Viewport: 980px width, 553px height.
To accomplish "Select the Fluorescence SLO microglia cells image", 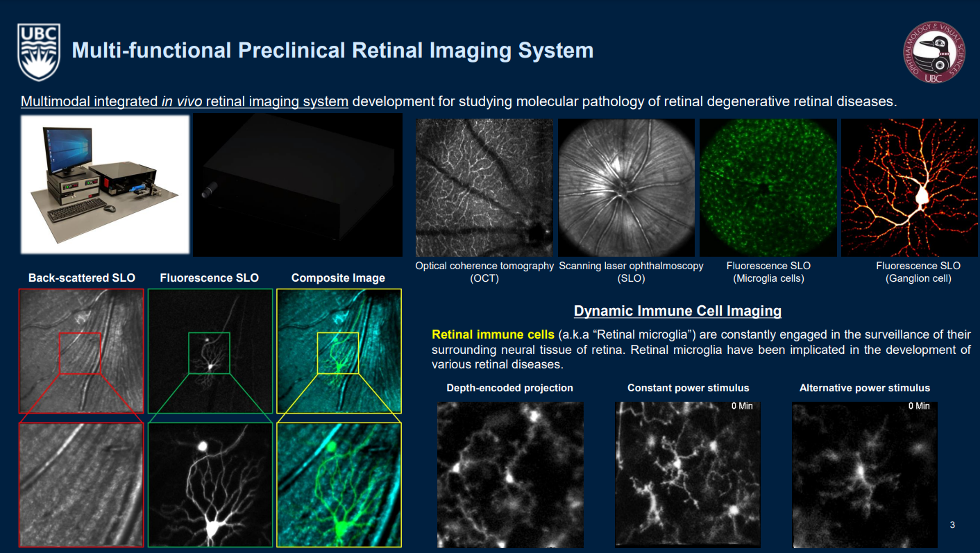I will pyautogui.click(x=768, y=187).
